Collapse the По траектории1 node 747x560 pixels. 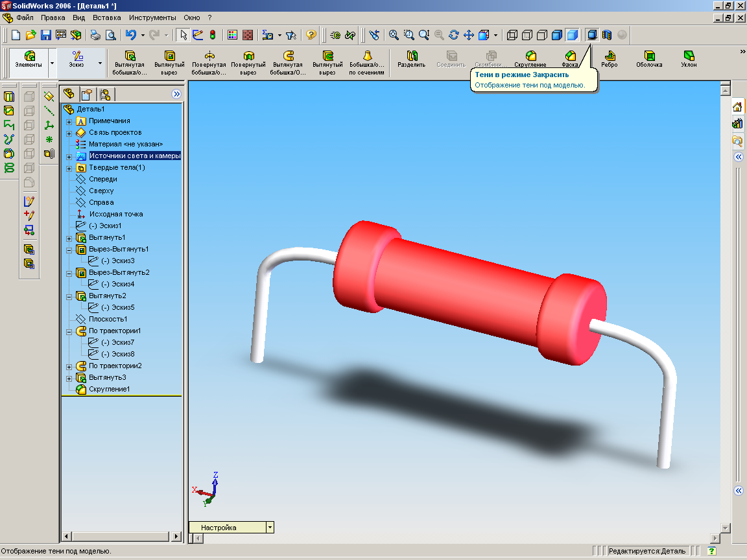(69, 331)
